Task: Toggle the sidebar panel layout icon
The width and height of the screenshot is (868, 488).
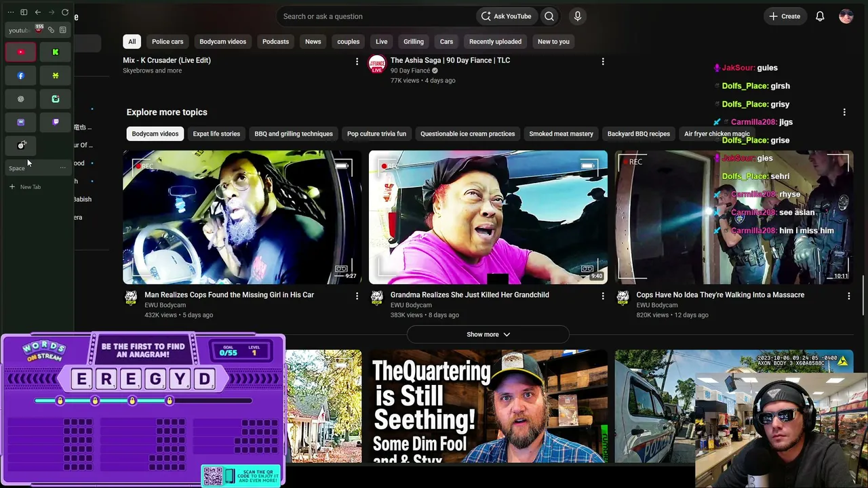Action: [24, 12]
